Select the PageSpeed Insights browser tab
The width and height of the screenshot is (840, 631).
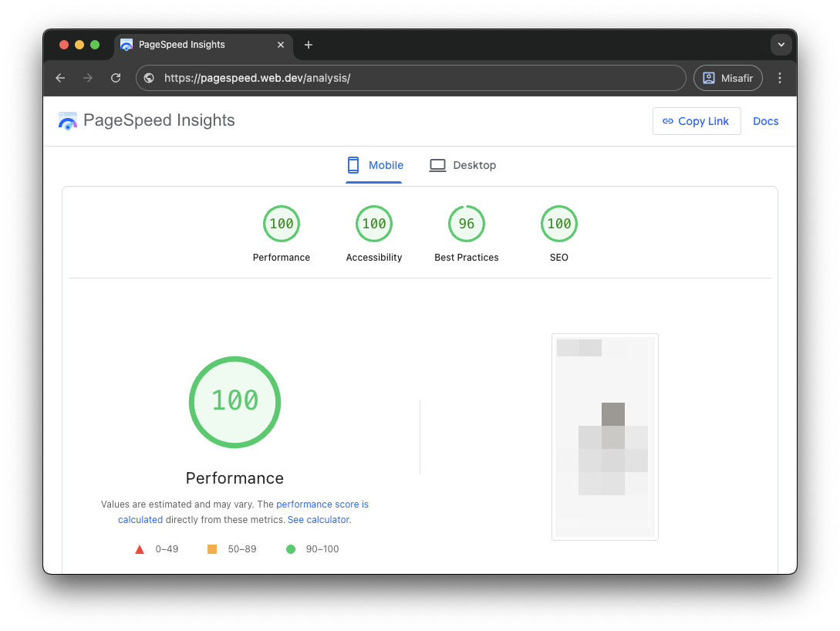coord(204,45)
